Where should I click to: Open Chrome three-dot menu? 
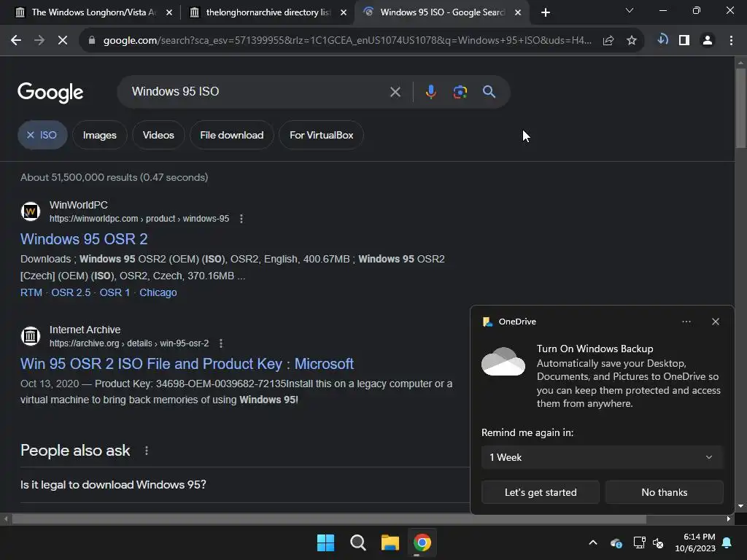731,41
